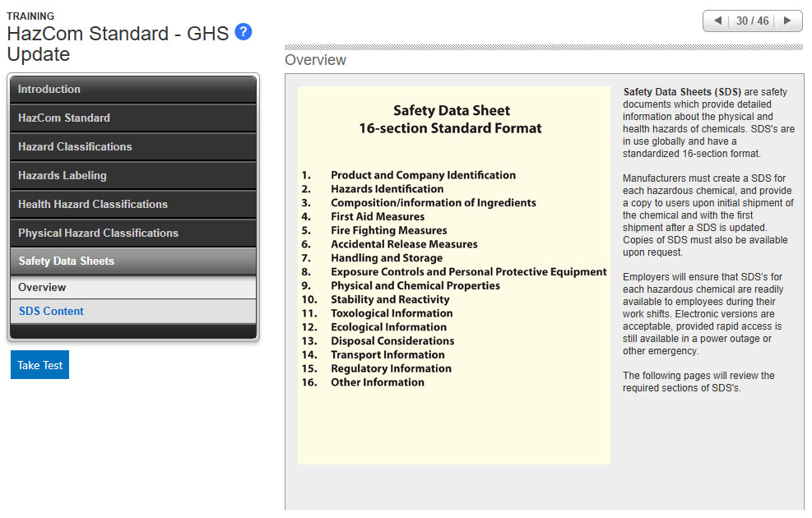Open the Health Hazard Classifications section

click(133, 205)
